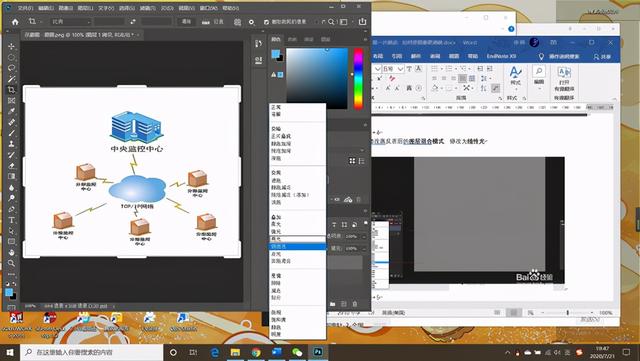Select the Lasso tool
Viewport: 640px width, 361px height.
[x=11, y=68]
